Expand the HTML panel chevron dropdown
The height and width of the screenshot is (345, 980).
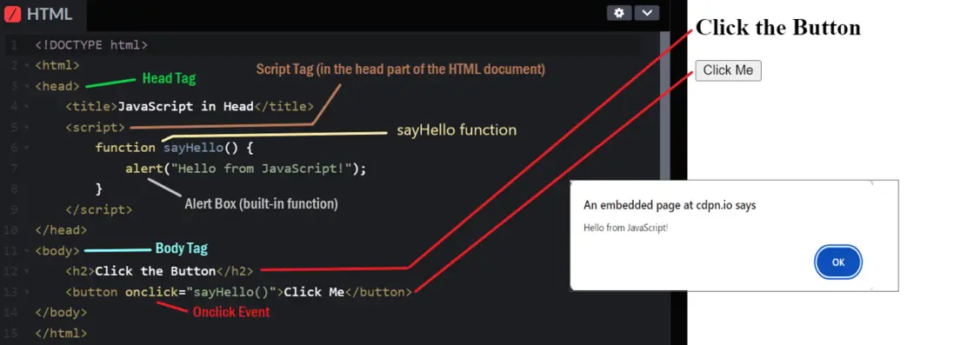click(x=647, y=12)
